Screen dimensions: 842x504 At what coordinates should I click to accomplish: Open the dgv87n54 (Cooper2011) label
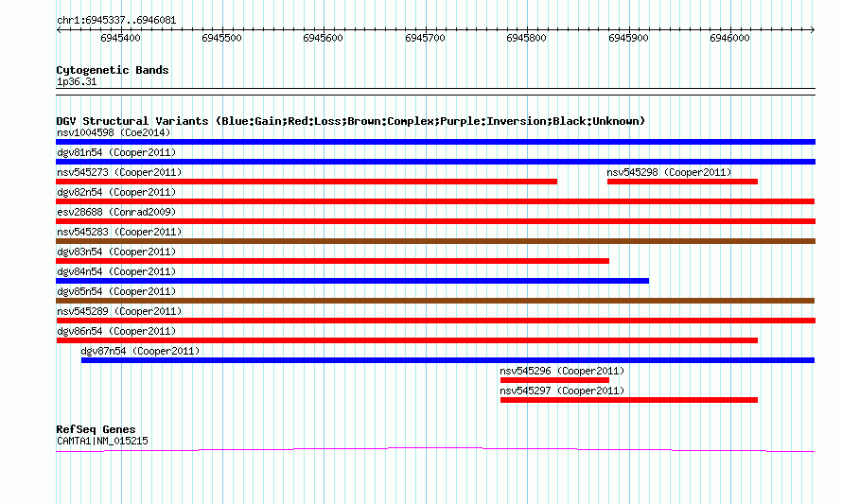[x=140, y=351]
